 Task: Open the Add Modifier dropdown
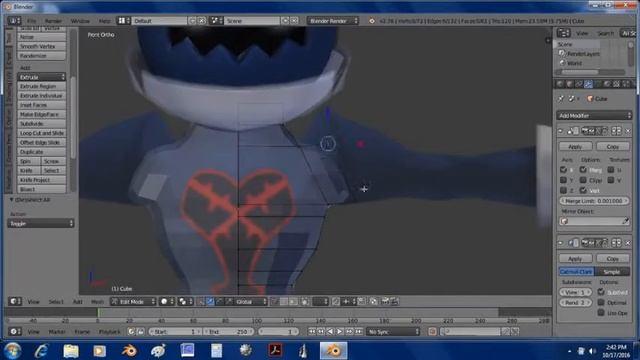pyautogui.click(x=594, y=116)
